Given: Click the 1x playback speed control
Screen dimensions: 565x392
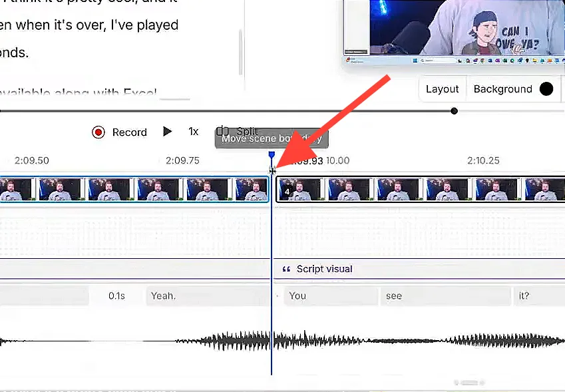Looking at the screenshot, I should click(193, 132).
